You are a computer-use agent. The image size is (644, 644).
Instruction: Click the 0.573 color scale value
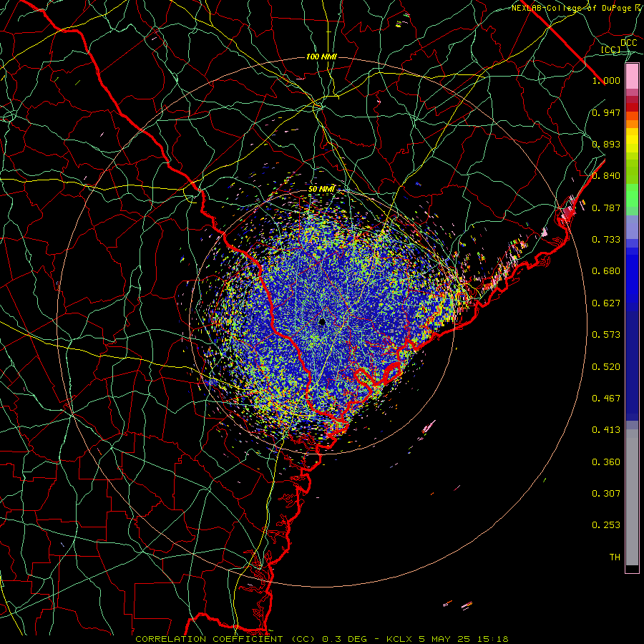point(606,335)
